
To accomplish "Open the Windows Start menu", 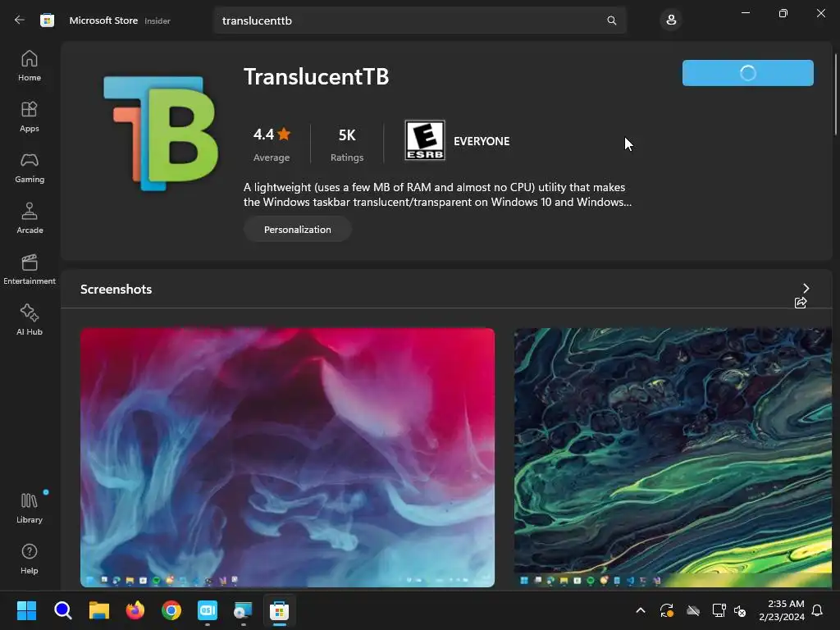I will coord(26,610).
